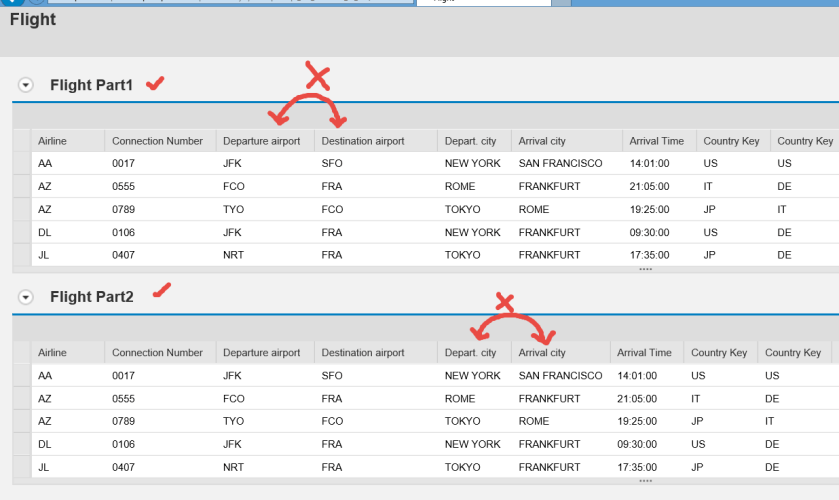Click arrival time 09:30:00 in Flight Part2
Screen dimensions: 839x500
(637, 444)
